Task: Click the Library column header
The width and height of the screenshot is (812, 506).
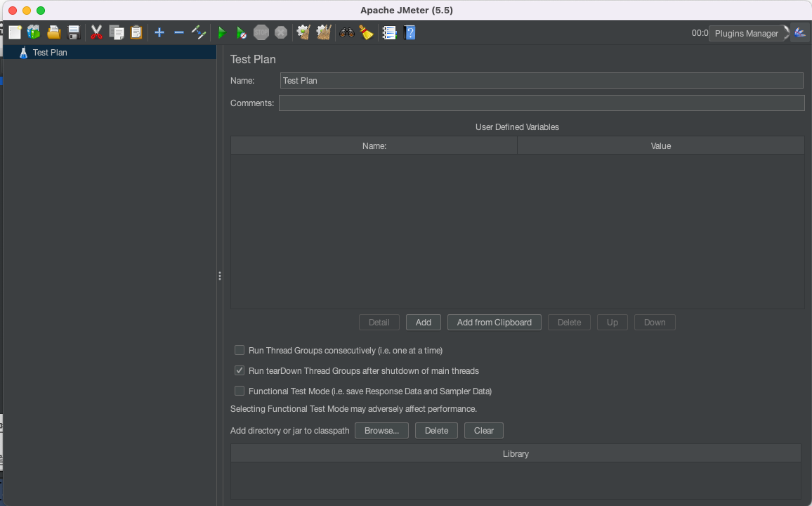Action: tap(516, 454)
